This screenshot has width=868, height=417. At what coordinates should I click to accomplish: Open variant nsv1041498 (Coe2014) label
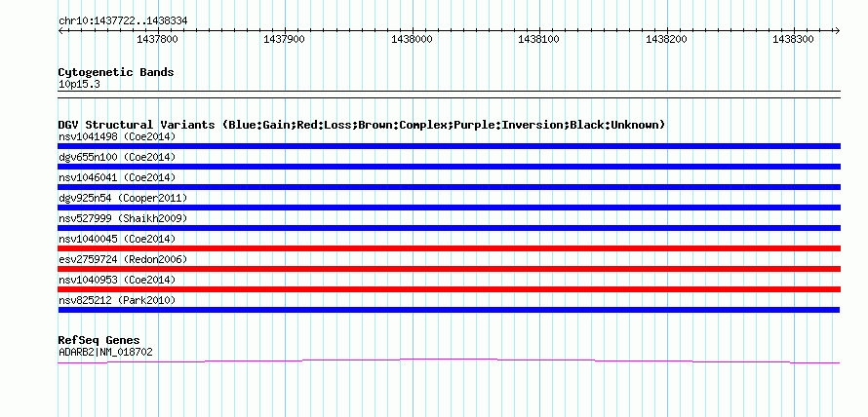pos(117,136)
